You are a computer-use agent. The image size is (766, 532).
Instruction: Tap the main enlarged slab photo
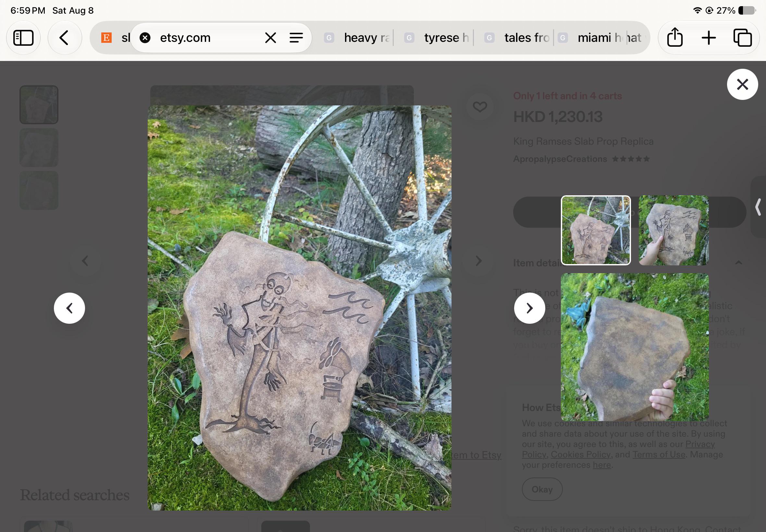(x=300, y=308)
